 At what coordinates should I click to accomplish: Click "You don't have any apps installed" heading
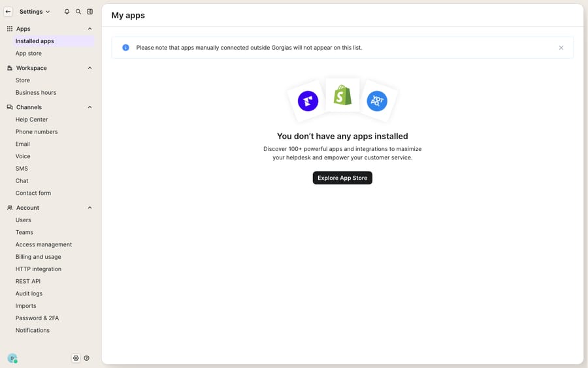342,136
